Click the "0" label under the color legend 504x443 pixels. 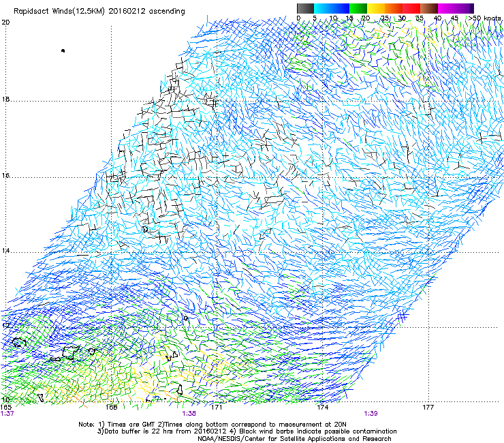[x=298, y=18]
